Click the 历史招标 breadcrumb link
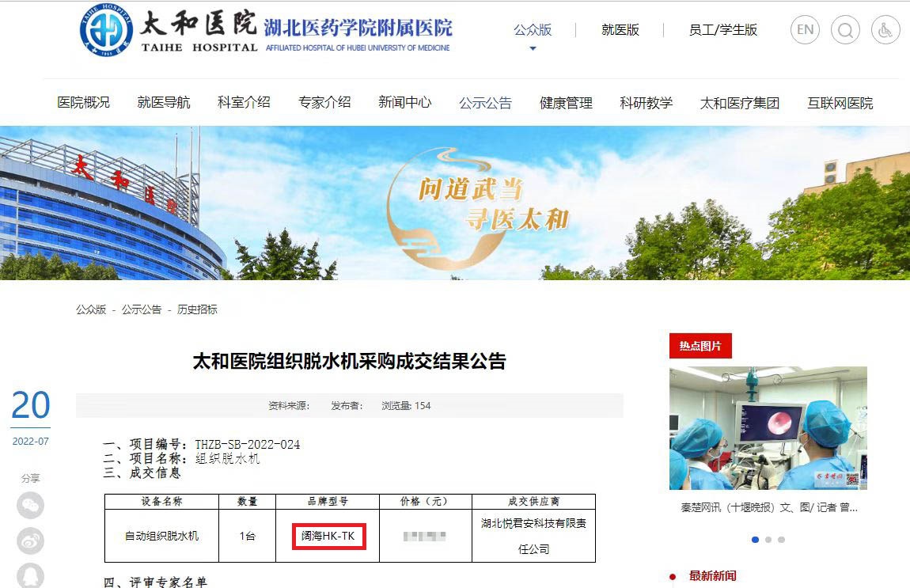910x588 pixels. point(197,309)
